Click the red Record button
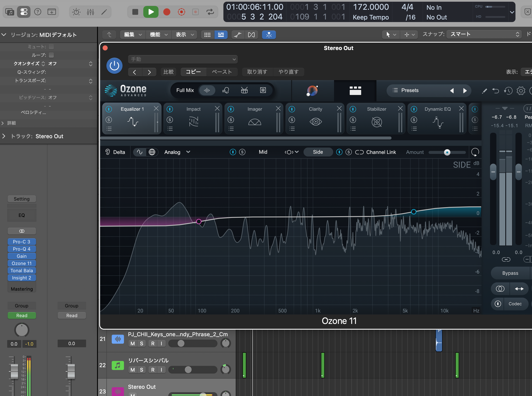 [167, 12]
